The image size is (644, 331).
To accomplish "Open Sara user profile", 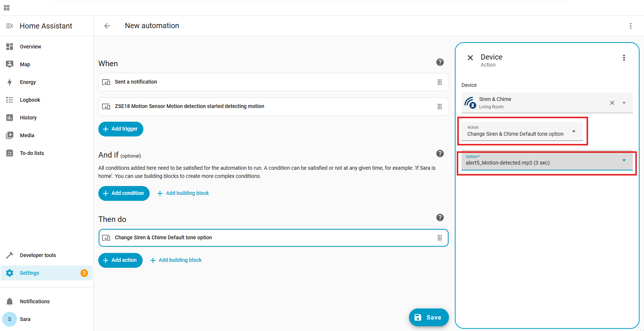I will 47,319.
